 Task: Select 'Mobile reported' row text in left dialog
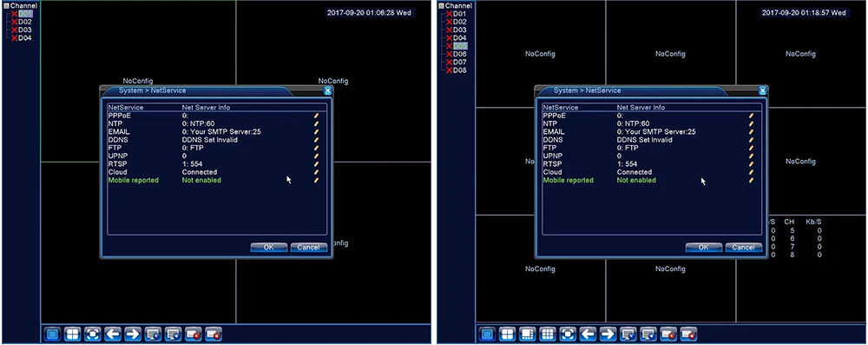pyautogui.click(x=134, y=180)
